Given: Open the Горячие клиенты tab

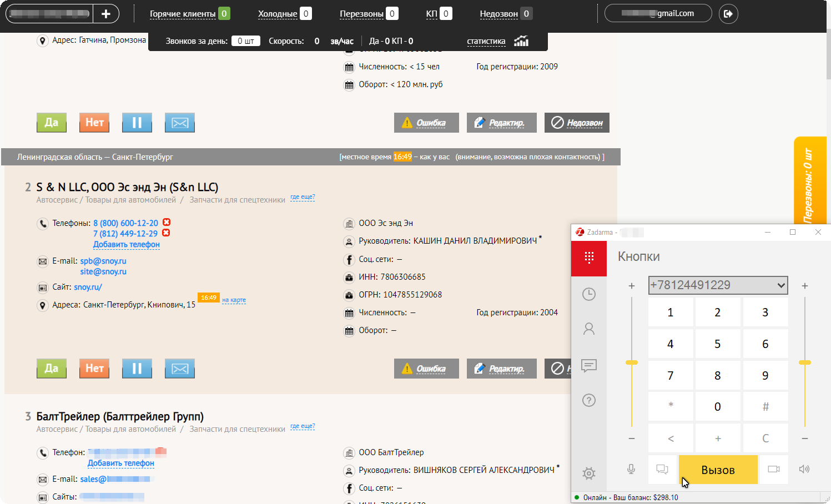Looking at the screenshot, I should pyautogui.click(x=183, y=14).
